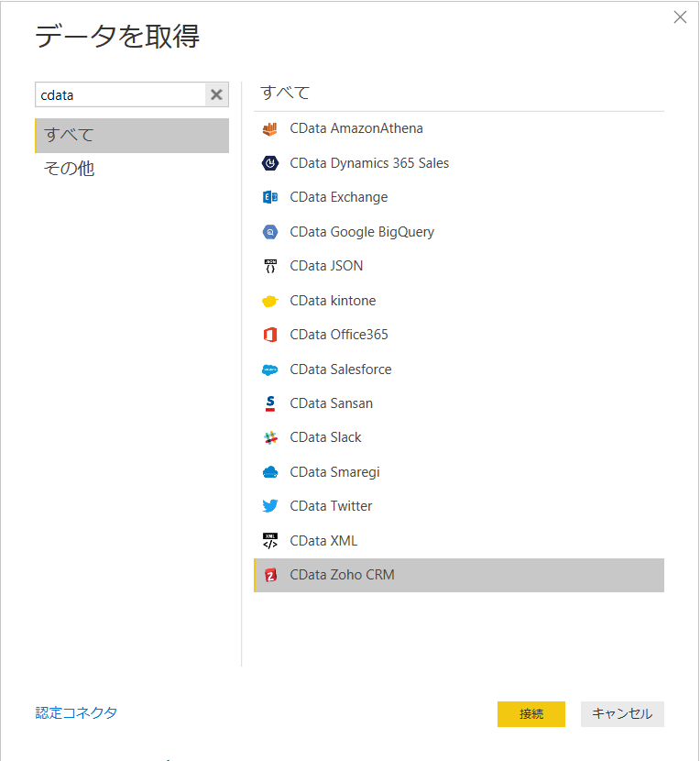Screen dimensions: 700x761
Task: Clear the cdata search text
Action: point(216,94)
